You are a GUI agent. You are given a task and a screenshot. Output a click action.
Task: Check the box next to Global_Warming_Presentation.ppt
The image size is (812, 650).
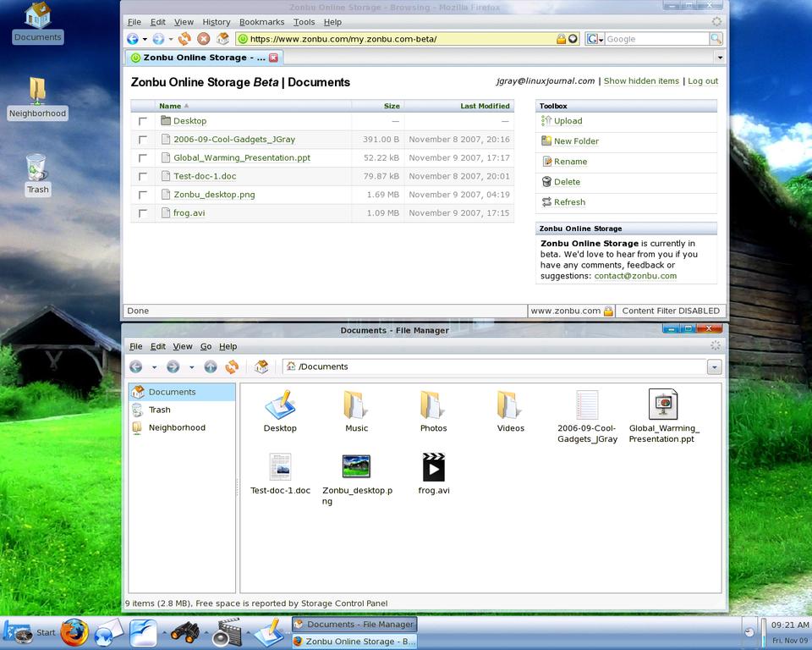pos(143,158)
